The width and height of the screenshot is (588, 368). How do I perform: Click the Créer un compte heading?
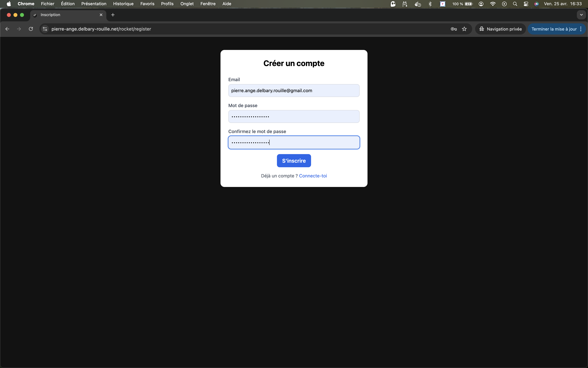294,63
